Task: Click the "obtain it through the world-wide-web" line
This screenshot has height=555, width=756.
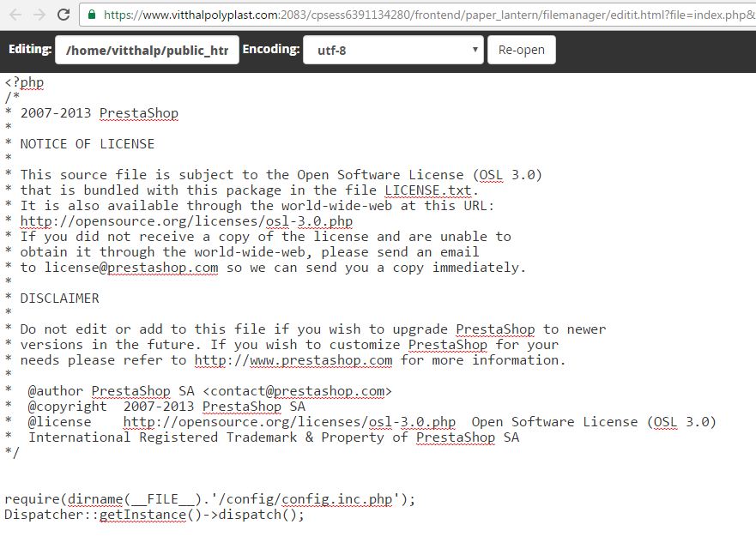Action: pyautogui.click(x=242, y=252)
